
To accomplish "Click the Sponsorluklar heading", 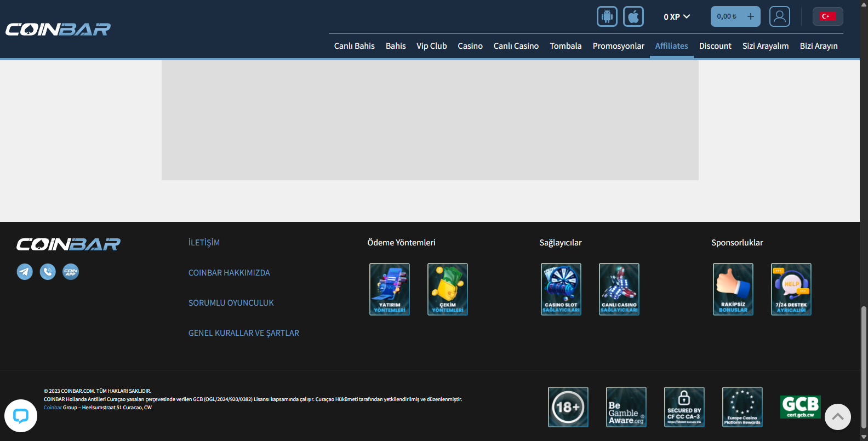I will (x=737, y=243).
